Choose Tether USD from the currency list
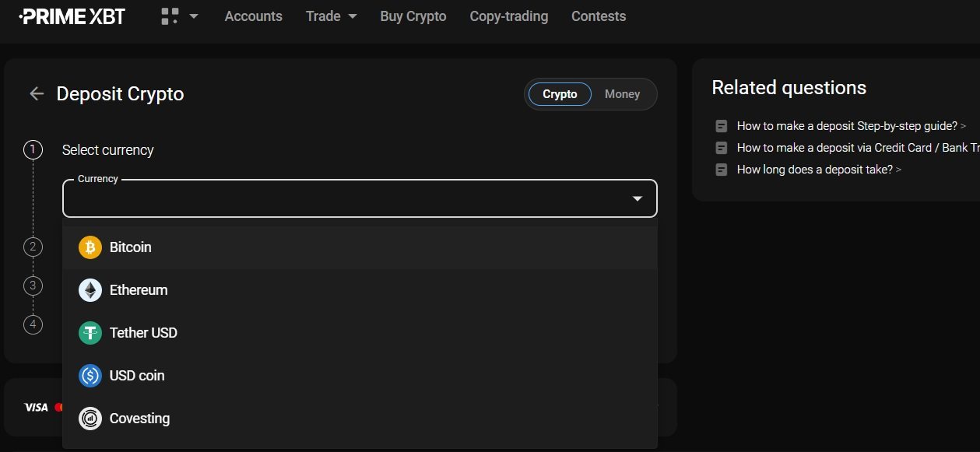This screenshot has height=452, width=980. point(360,333)
